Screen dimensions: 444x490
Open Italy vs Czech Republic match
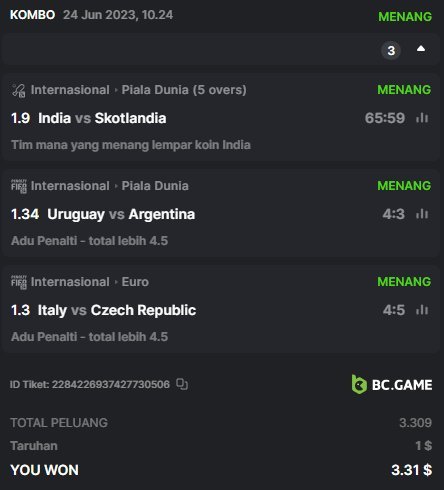(x=117, y=310)
